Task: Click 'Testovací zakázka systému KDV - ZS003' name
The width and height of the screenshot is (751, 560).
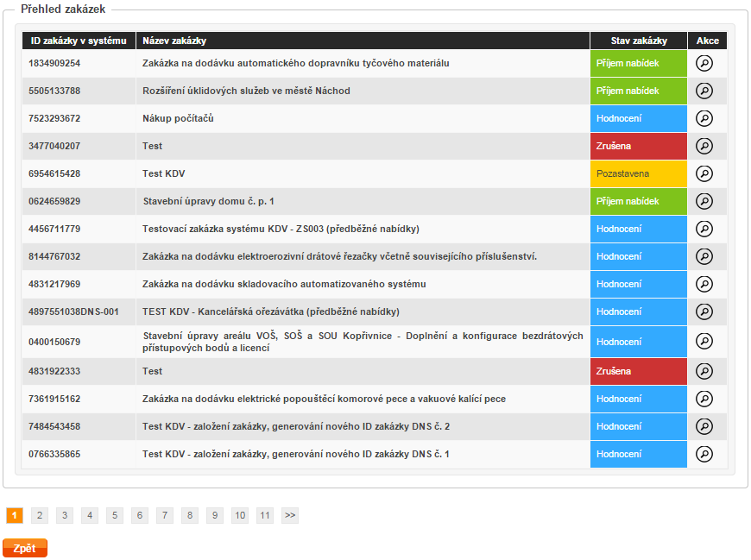Action: (x=281, y=229)
